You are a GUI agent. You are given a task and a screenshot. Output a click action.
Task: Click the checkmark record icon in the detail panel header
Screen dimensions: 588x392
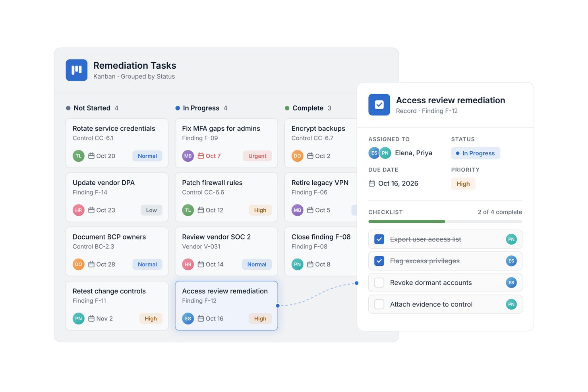point(379,105)
